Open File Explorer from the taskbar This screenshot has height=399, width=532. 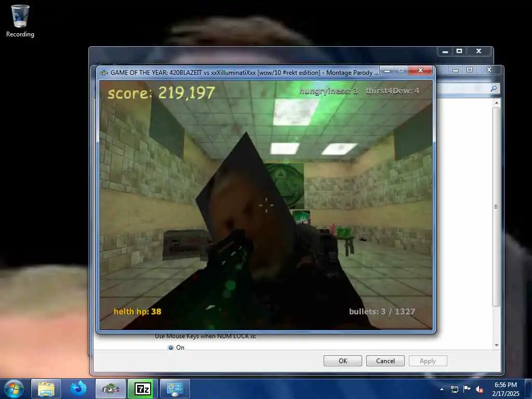tap(46, 389)
